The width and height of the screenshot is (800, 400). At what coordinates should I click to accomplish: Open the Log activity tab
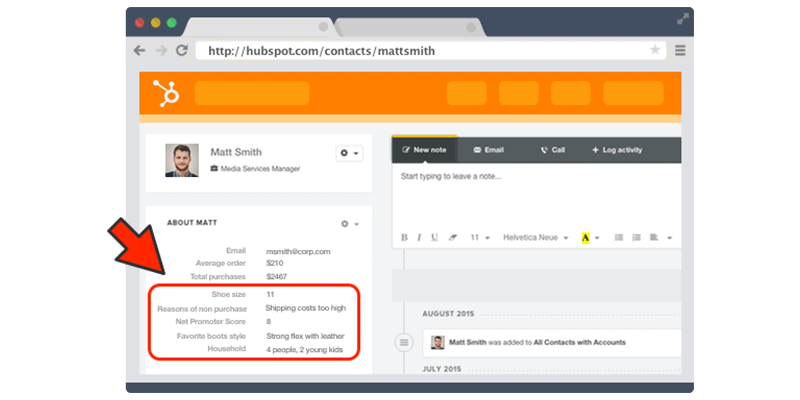(617, 150)
